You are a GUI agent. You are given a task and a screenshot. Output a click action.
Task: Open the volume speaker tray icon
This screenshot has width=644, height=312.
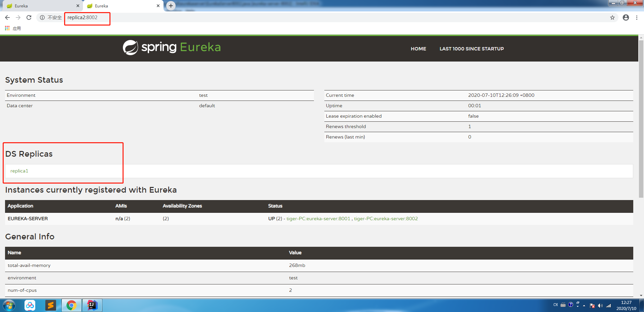click(x=600, y=306)
